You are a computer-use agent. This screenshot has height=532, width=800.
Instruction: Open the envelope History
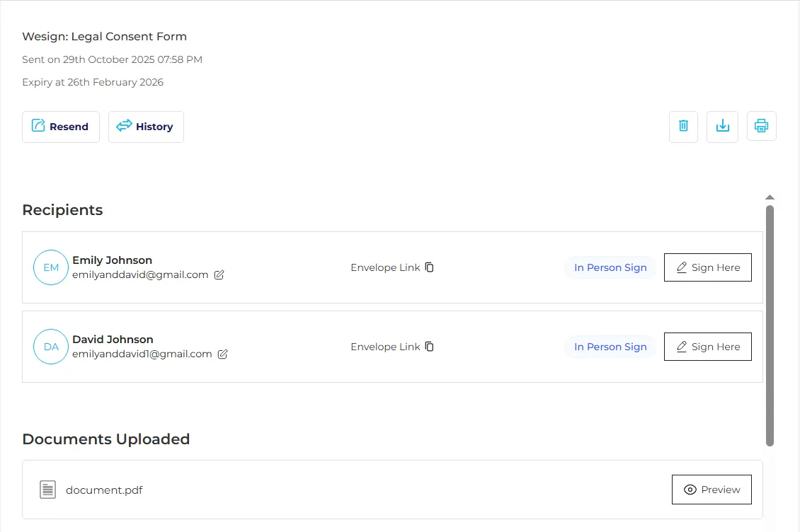click(146, 127)
